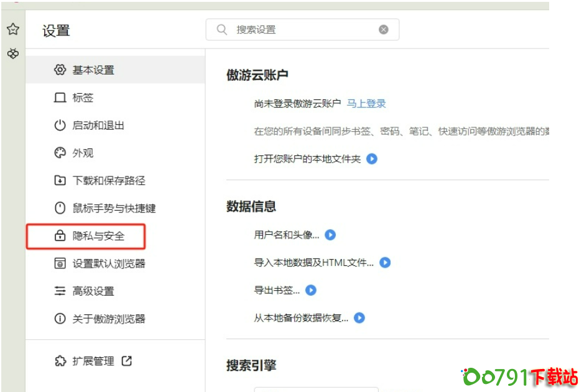Click arrow next to 从本地备份数据恢复...
Viewport: 584px width, 392px height.
pyautogui.click(x=359, y=317)
